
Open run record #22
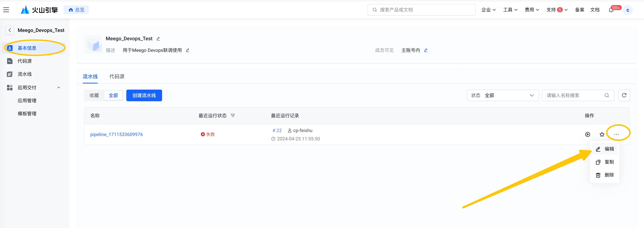pyautogui.click(x=277, y=130)
